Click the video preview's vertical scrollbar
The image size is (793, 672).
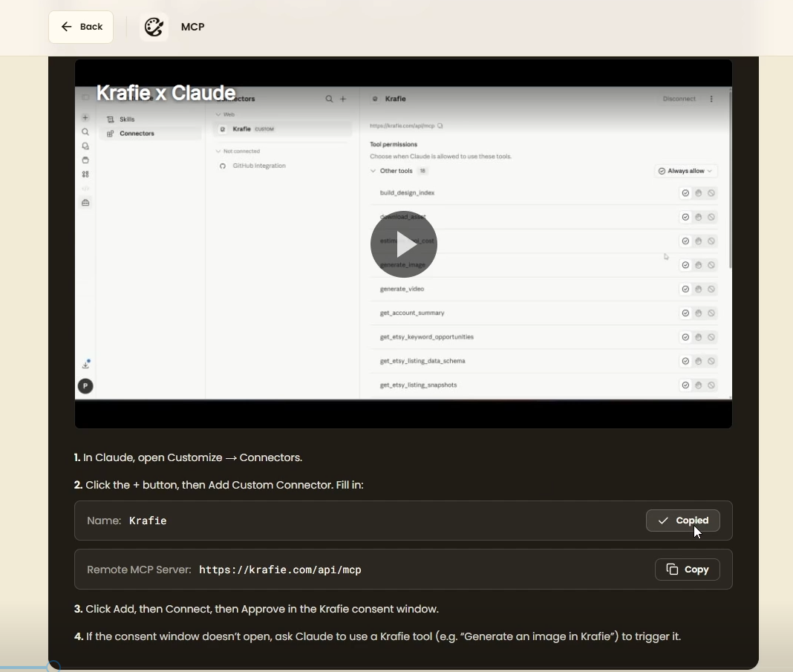pos(731,178)
